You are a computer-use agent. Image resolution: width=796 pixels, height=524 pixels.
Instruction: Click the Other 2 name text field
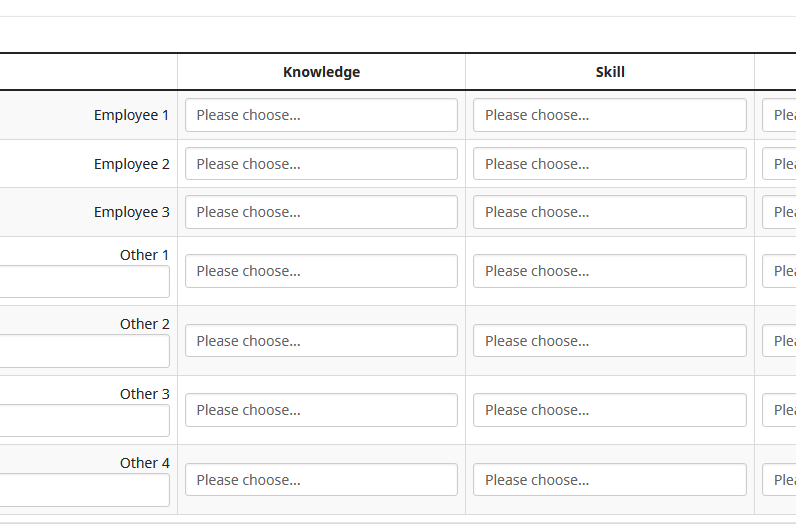(84, 351)
